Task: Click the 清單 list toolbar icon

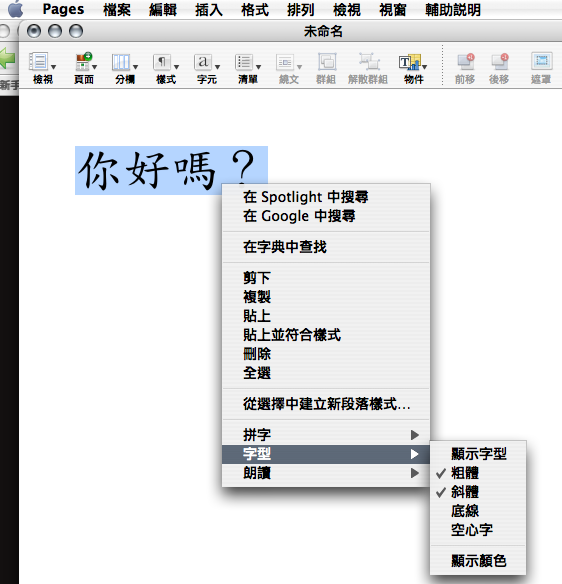Action: [x=244, y=62]
